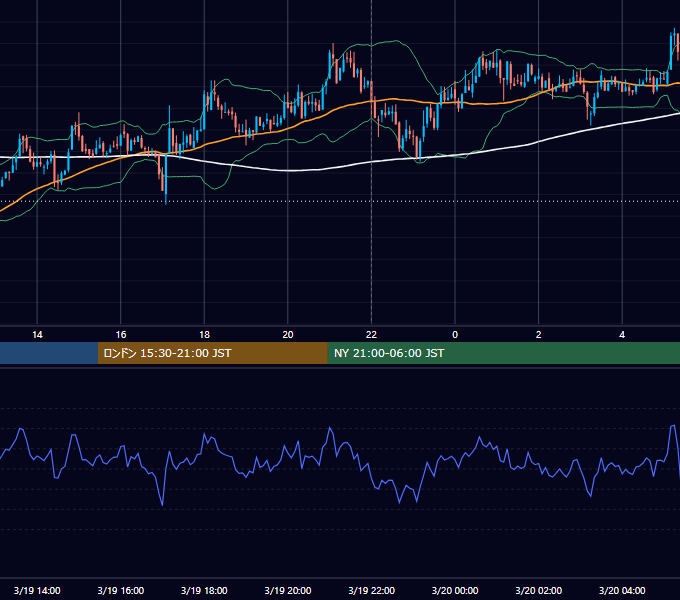
Task: Click the 14 hour label on price chart axis
Action: 37,335
